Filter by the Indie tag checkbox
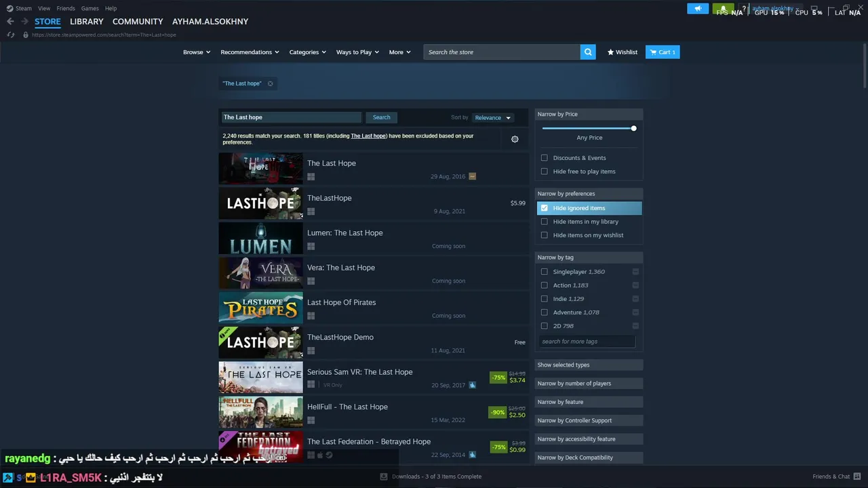Viewport: 868px width, 488px height. click(544, 299)
